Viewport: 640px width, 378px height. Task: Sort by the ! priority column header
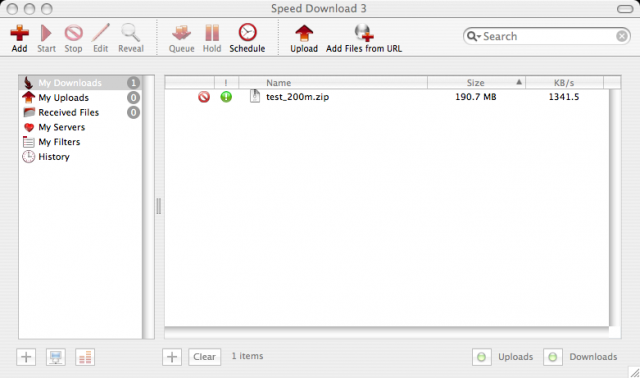pos(226,82)
